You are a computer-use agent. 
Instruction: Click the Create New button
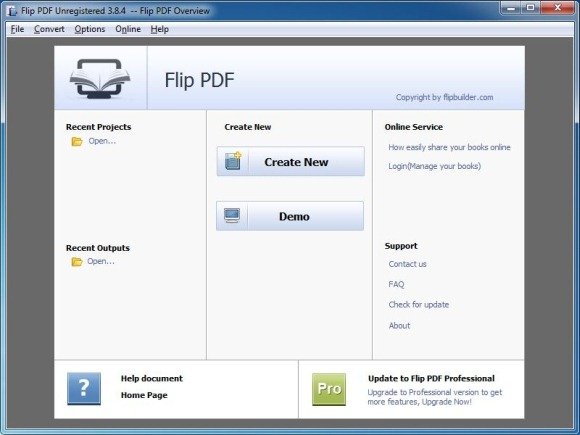click(x=291, y=161)
